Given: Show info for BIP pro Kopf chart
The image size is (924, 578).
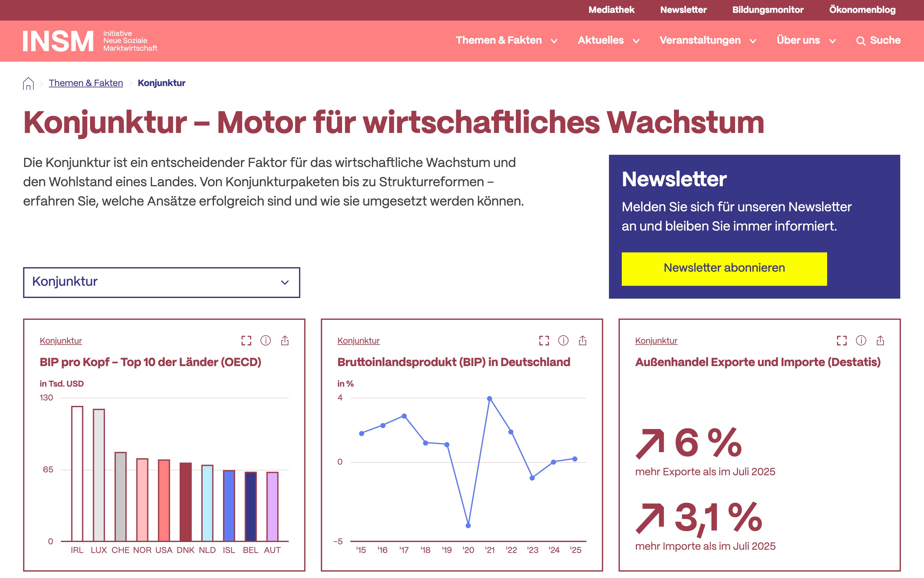Looking at the screenshot, I should coord(265,340).
